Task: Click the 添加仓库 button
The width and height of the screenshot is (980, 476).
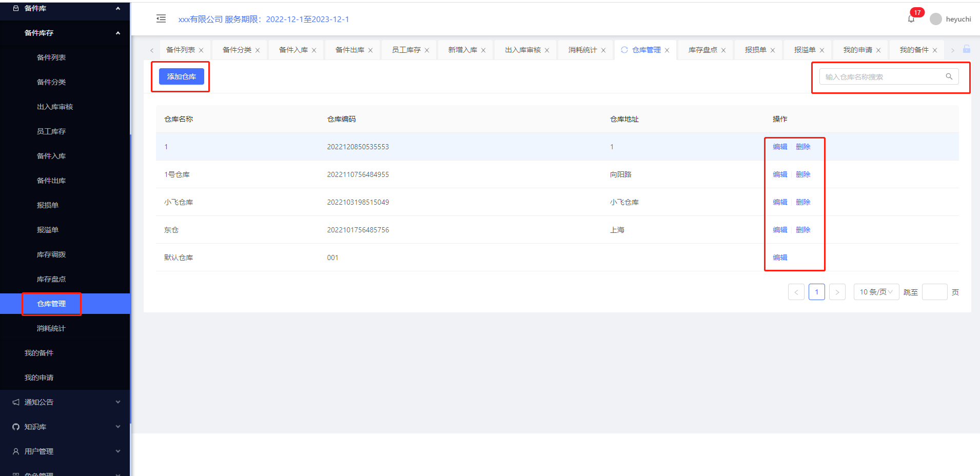Action: 181,76
